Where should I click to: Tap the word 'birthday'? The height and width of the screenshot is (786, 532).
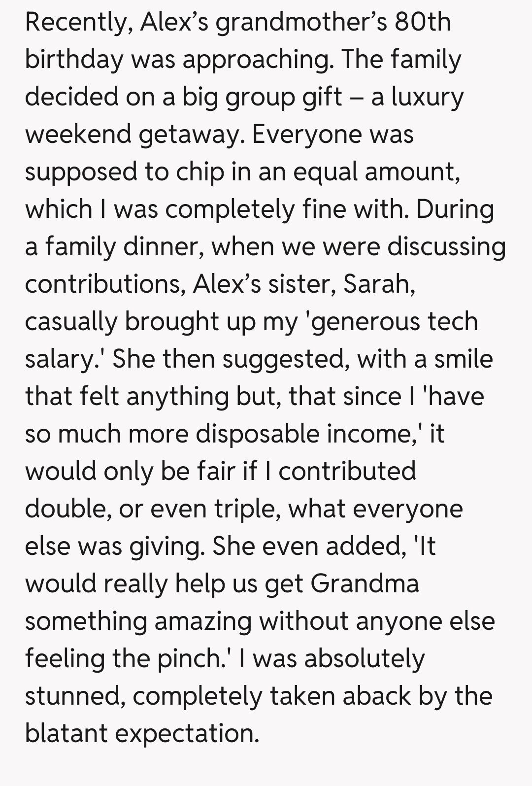pos(74,60)
